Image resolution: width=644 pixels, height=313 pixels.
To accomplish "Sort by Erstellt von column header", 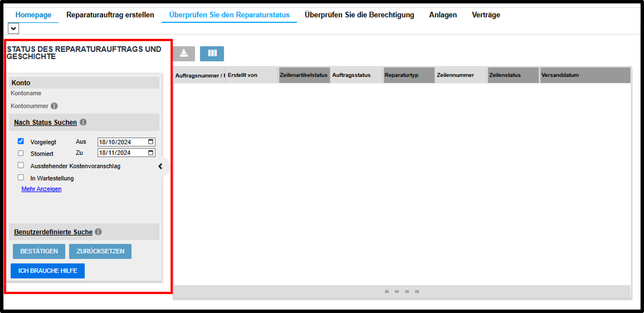I will (x=252, y=75).
